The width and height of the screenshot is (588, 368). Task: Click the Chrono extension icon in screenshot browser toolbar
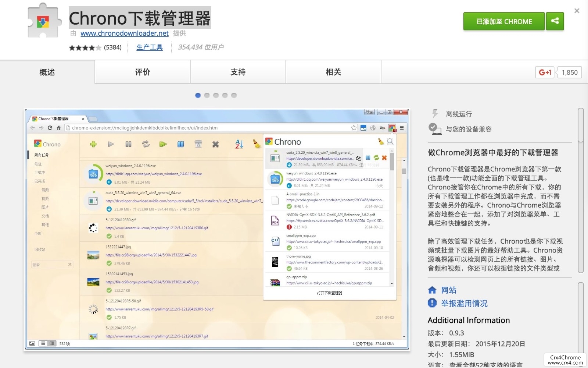(x=392, y=128)
